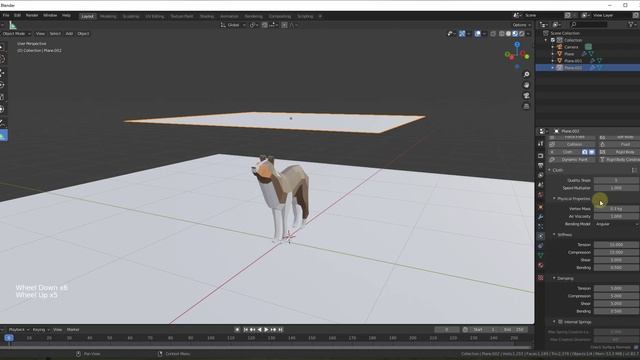The image size is (640, 360).
Task: Open the Scene properties tab
Action: (x=540, y=185)
